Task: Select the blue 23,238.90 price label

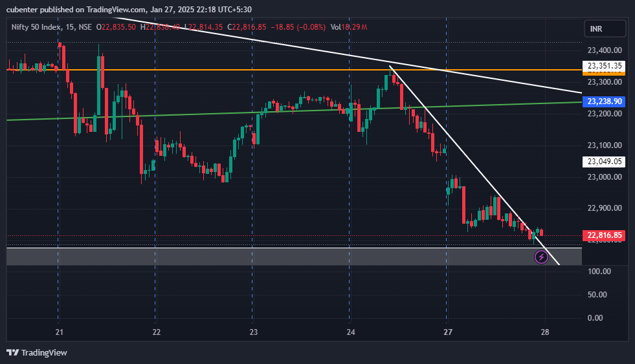Action: (605, 102)
